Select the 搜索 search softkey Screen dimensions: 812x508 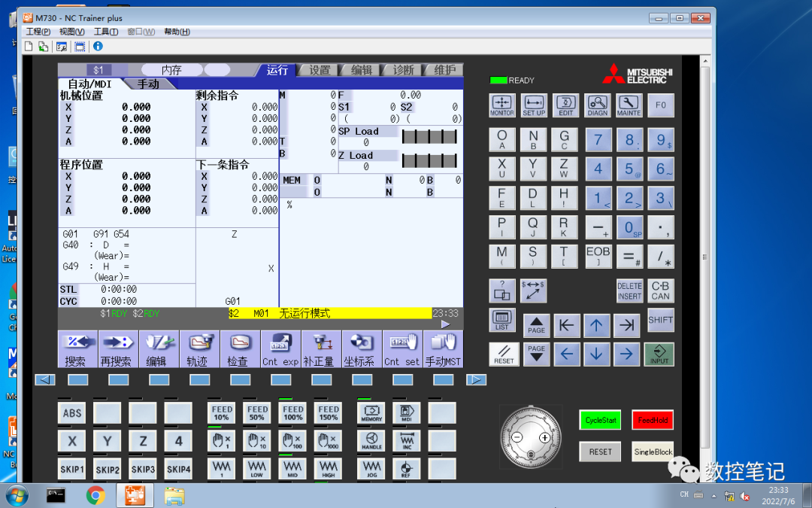pyautogui.click(x=77, y=349)
